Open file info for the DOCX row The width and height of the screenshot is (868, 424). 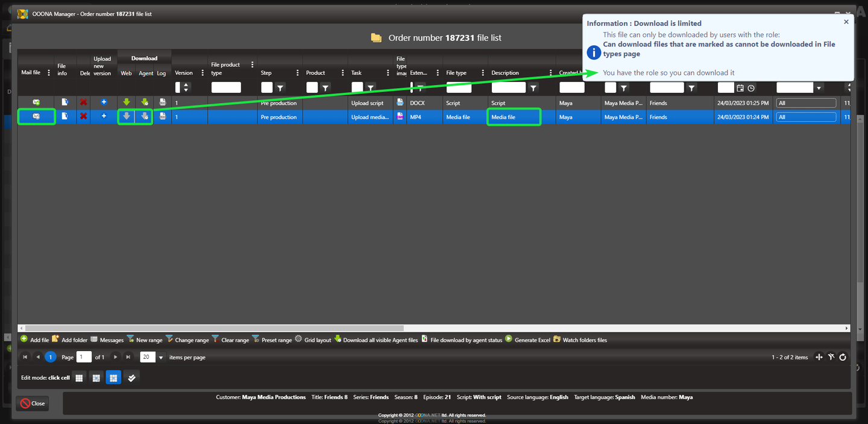(x=65, y=103)
